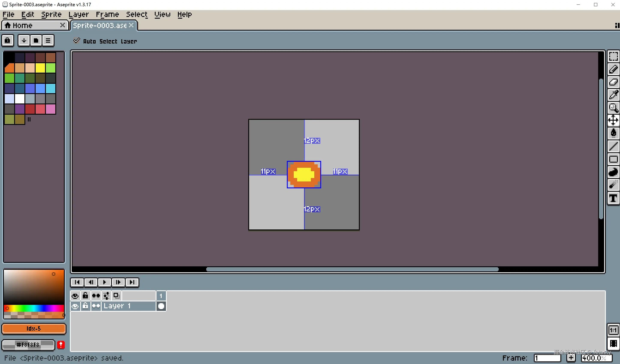Click the new frame plus button
Image resolution: width=620 pixels, height=364 pixels.
(571, 358)
